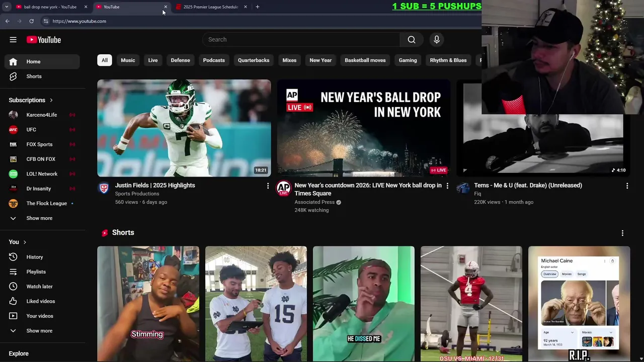This screenshot has height=362, width=644.
Task: Select the All filter chip
Action: (105, 60)
